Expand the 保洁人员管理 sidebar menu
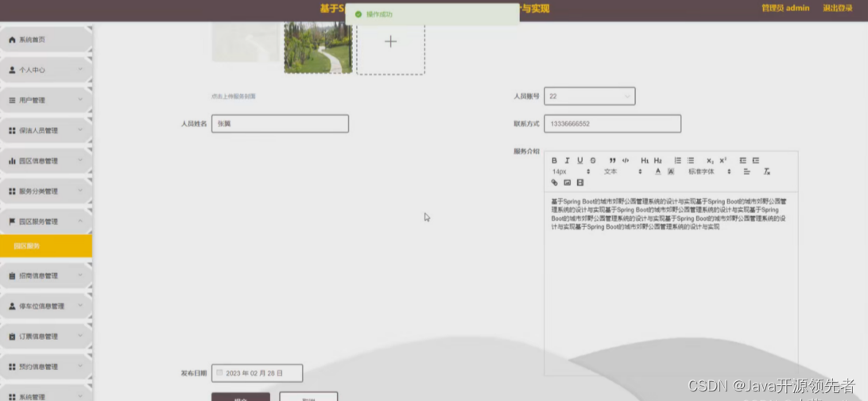The height and width of the screenshot is (401, 868). click(45, 130)
